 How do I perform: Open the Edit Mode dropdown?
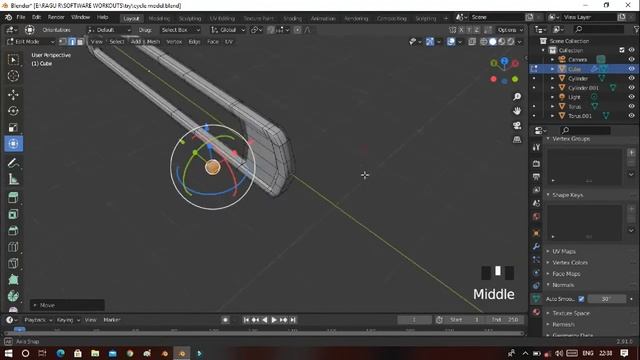point(31,42)
